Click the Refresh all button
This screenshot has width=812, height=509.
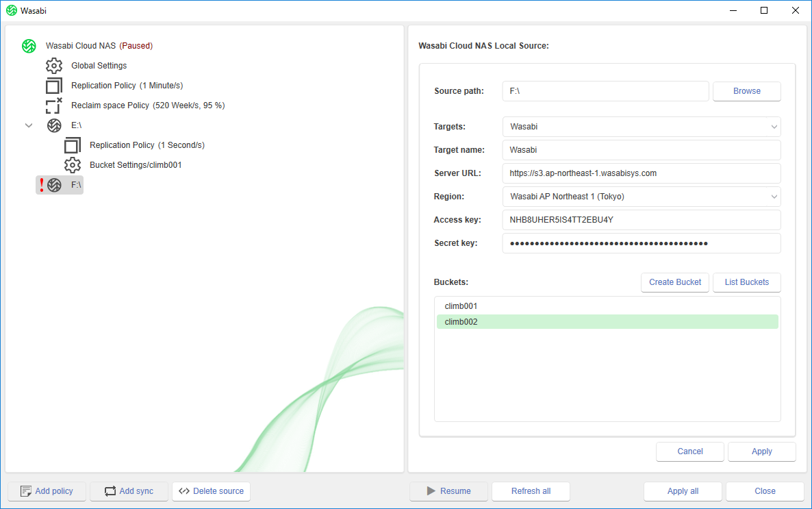tap(531, 491)
